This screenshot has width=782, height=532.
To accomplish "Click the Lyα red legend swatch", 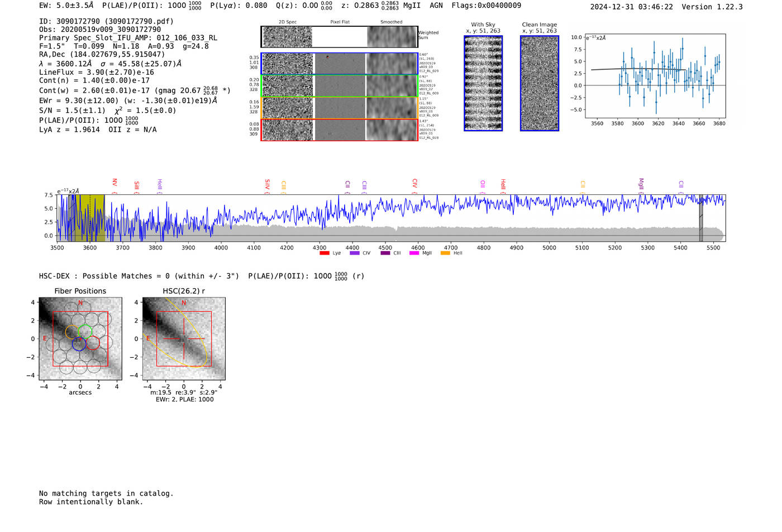I will 324,253.
